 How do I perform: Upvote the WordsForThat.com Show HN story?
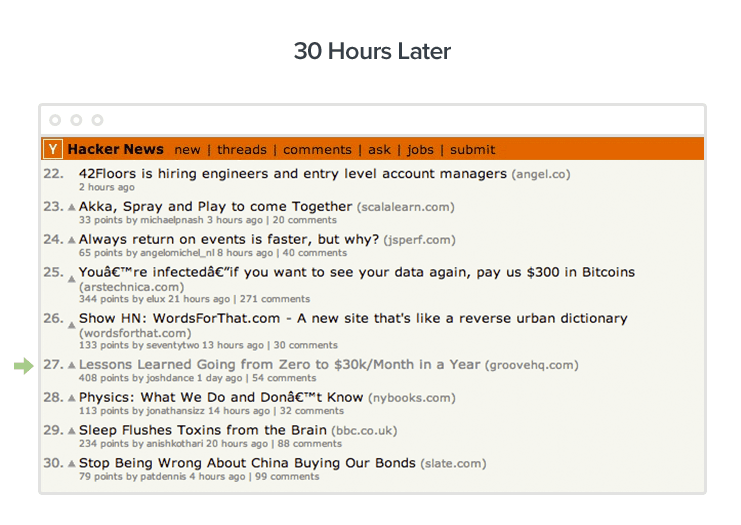point(71,325)
